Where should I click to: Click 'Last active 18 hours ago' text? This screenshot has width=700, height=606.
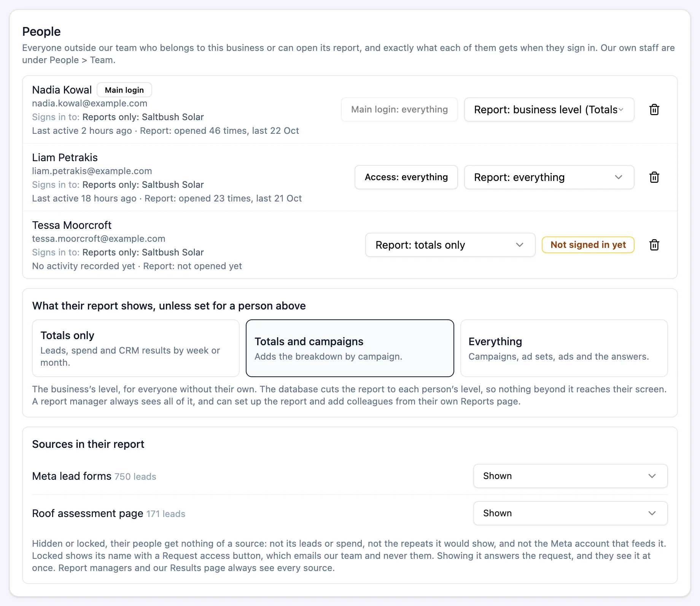(84, 198)
